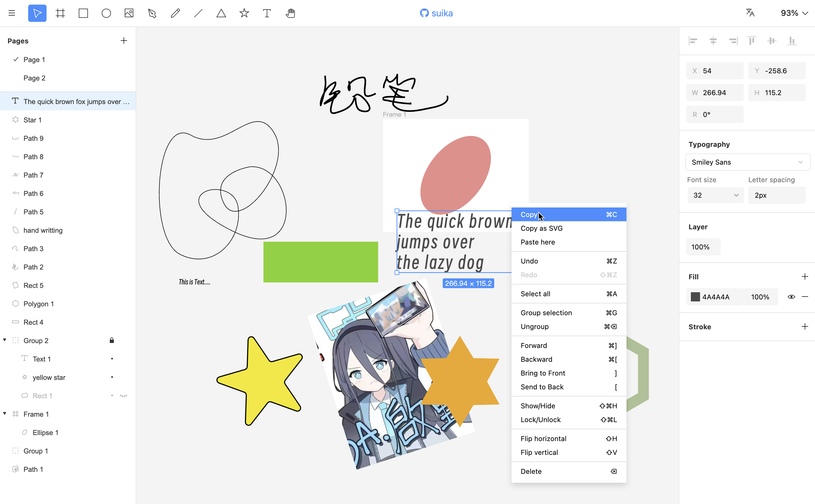The width and height of the screenshot is (815, 504).
Task: Open the Smiley Sans font dropdown
Action: click(748, 162)
